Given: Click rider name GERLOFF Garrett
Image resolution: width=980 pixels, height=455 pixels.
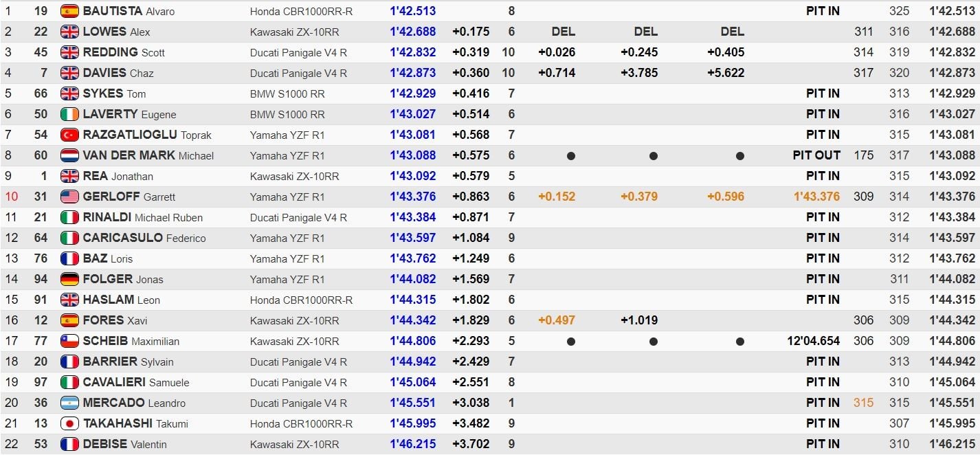Looking at the screenshot, I should click(129, 197).
